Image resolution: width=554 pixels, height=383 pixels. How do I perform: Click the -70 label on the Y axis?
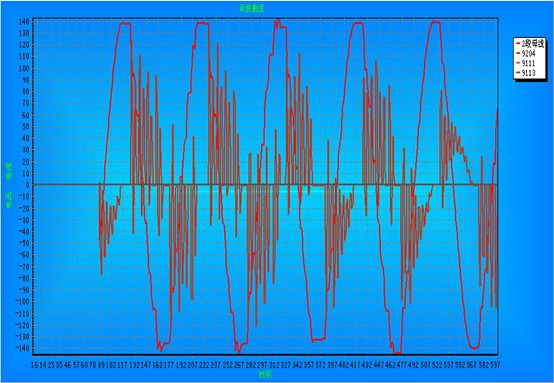point(24,266)
